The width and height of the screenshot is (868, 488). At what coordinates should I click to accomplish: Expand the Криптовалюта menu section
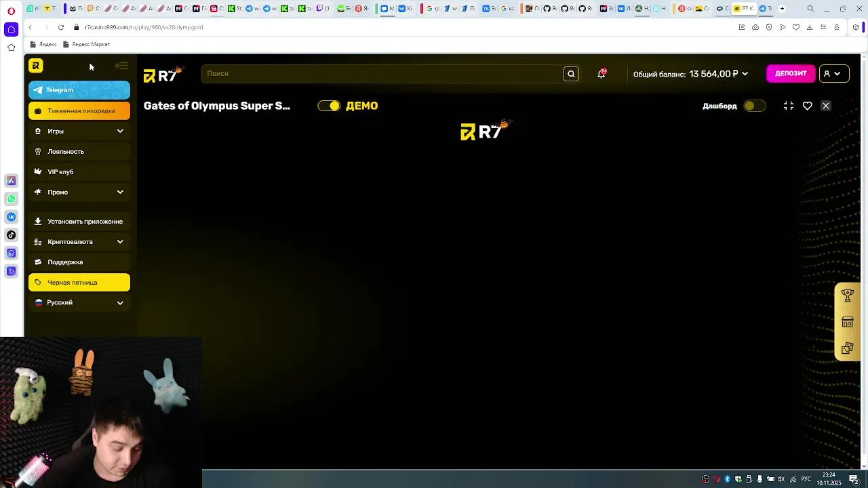pyautogui.click(x=79, y=241)
